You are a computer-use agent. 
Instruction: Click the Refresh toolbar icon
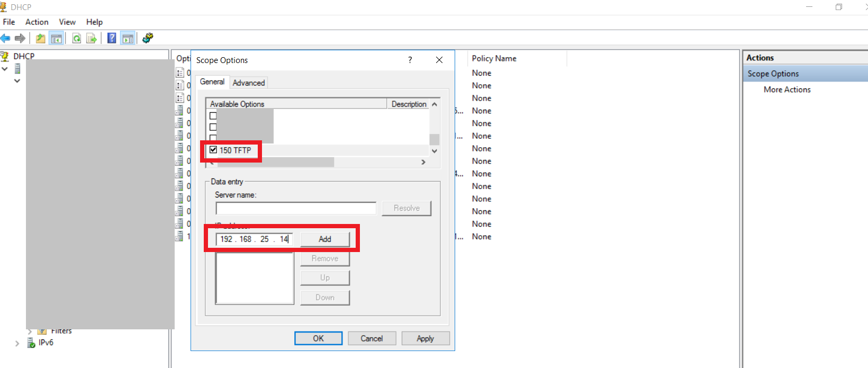pyautogui.click(x=77, y=38)
